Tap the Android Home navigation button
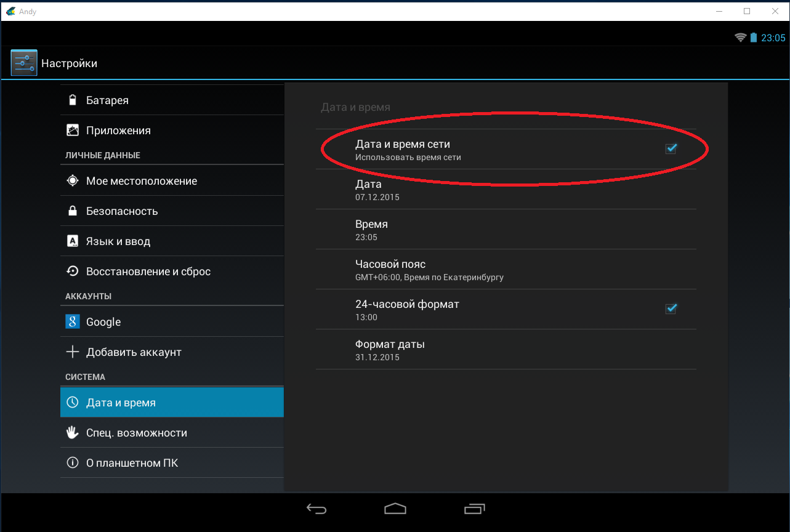Viewport: 790px width, 532px height. (x=395, y=509)
